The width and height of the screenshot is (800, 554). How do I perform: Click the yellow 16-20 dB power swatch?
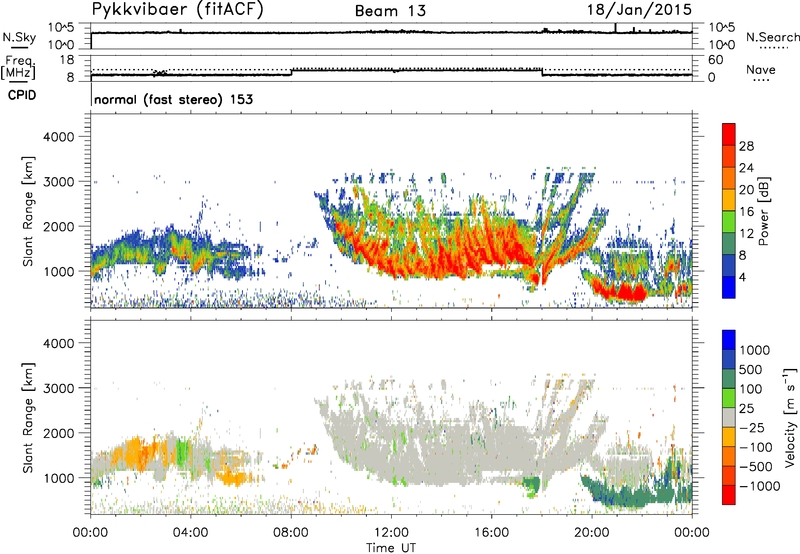coord(729,199)
